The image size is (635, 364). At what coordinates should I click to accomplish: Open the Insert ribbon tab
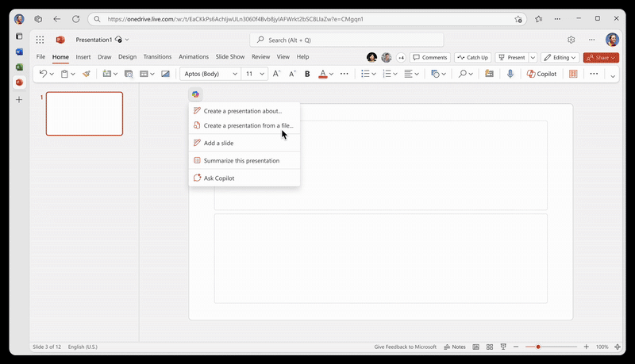[x=83, y=57]
